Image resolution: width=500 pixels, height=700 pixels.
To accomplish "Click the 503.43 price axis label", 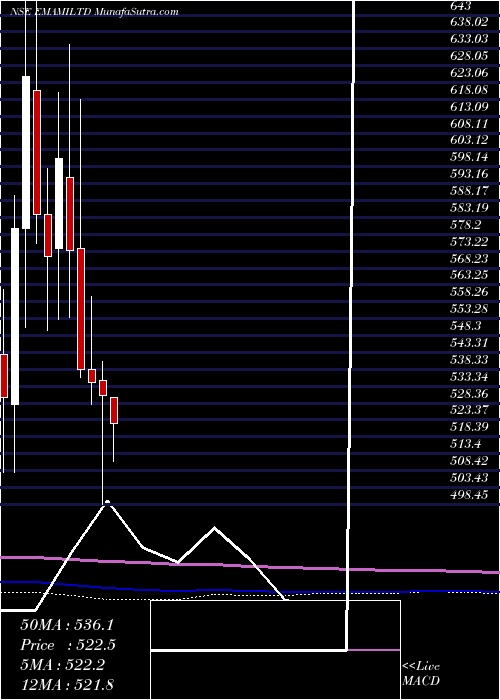I will point(469,478).
